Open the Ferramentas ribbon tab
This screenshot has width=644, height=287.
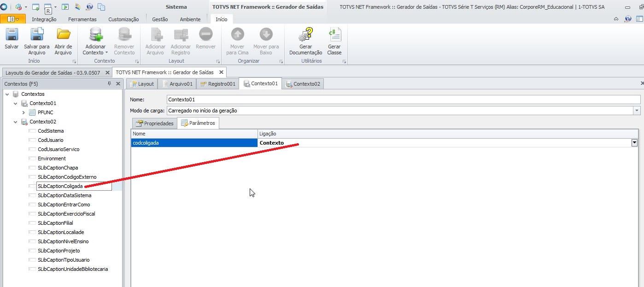point(82,19)
